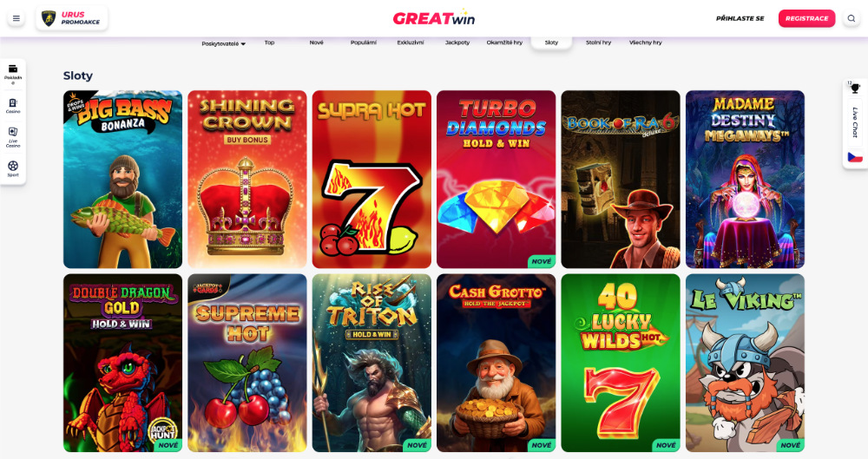
Task: Switch to the Jackpoty tab
Action: point(457,42)
